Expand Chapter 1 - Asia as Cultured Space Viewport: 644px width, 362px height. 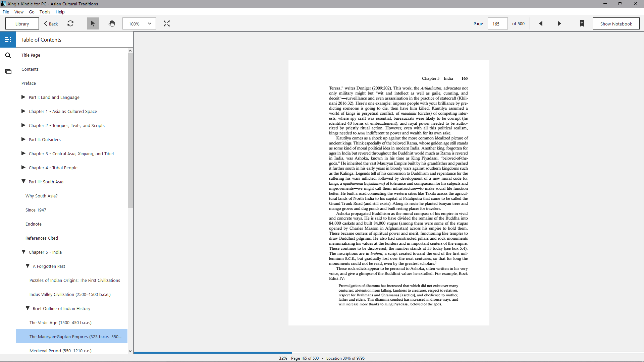tap(23, 111)
